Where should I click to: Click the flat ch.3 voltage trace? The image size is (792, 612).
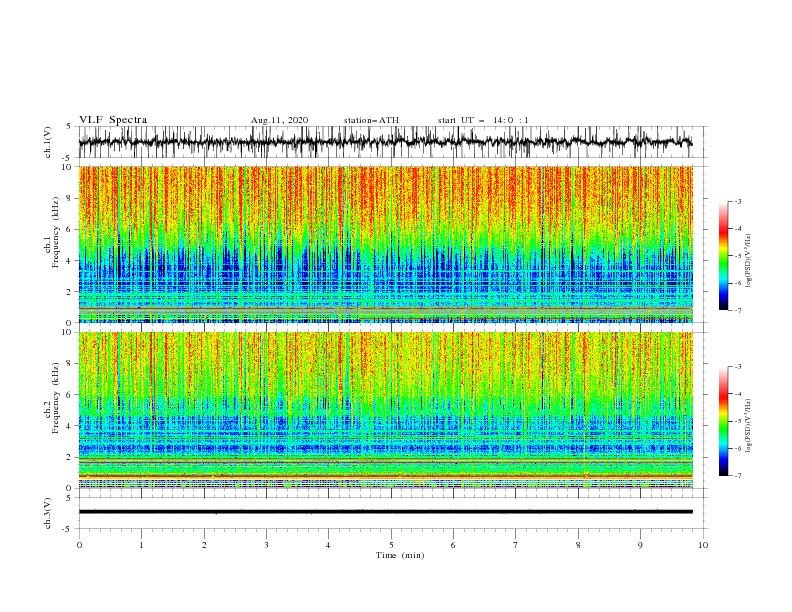click(385, 512)
